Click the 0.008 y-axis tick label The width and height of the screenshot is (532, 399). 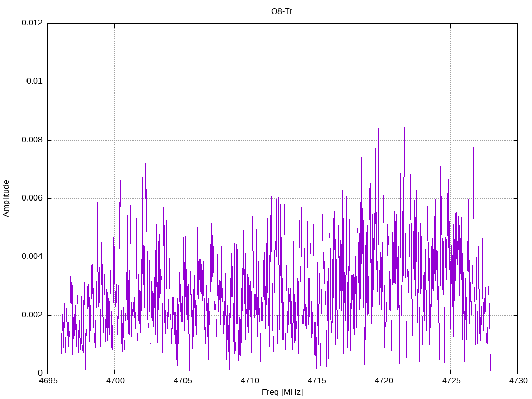pyautogui.click(x=32, y=140)
